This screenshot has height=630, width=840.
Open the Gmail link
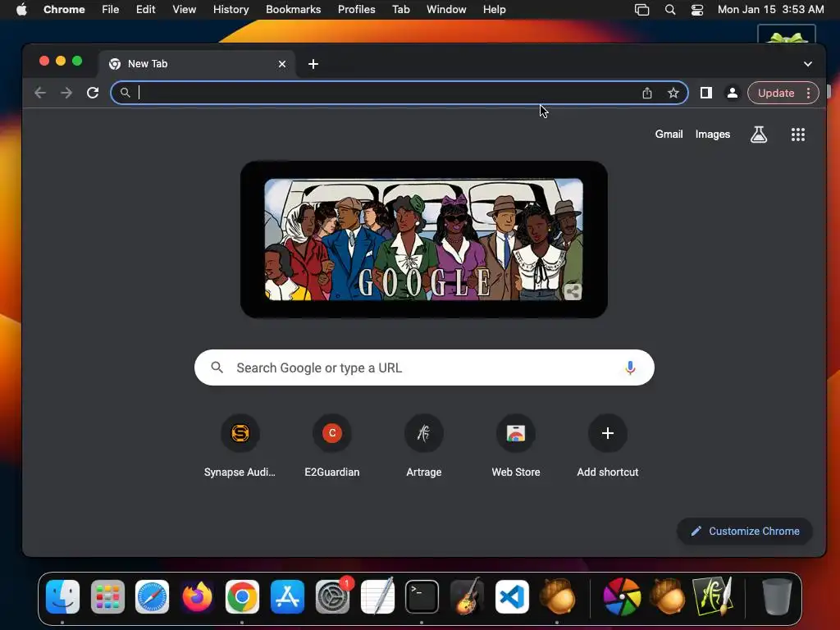click(669, 135)
